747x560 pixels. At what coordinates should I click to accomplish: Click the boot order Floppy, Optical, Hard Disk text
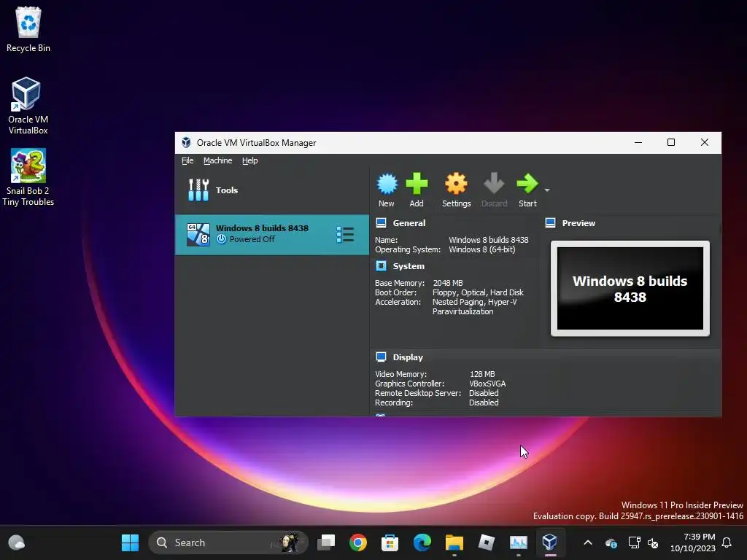click(478, 292)
